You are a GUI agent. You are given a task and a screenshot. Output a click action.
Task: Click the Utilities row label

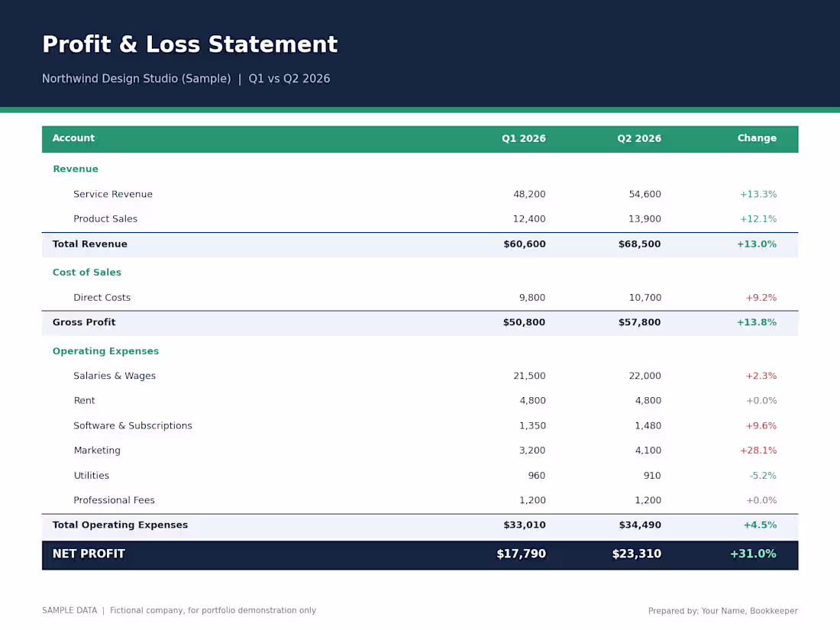[x=91, y=475]
